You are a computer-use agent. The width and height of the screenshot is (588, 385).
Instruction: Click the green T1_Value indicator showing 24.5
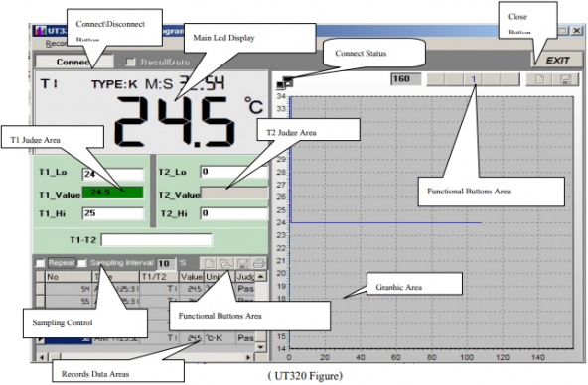[x=112, y=192]
